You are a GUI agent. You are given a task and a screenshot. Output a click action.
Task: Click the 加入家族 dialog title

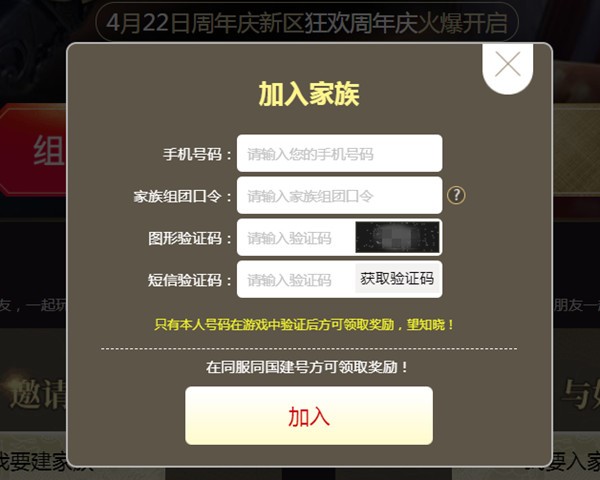pos(309,93)
